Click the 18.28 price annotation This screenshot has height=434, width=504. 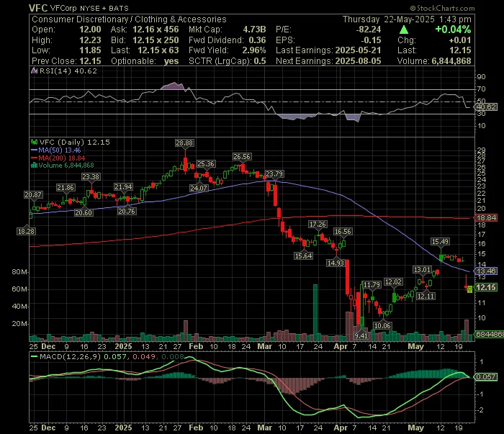(26, 231)
